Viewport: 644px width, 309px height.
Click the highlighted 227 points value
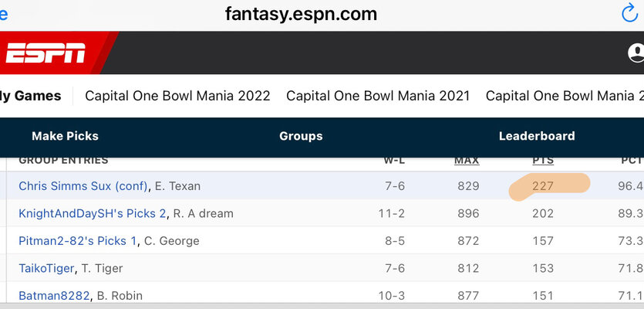point(543,186)
